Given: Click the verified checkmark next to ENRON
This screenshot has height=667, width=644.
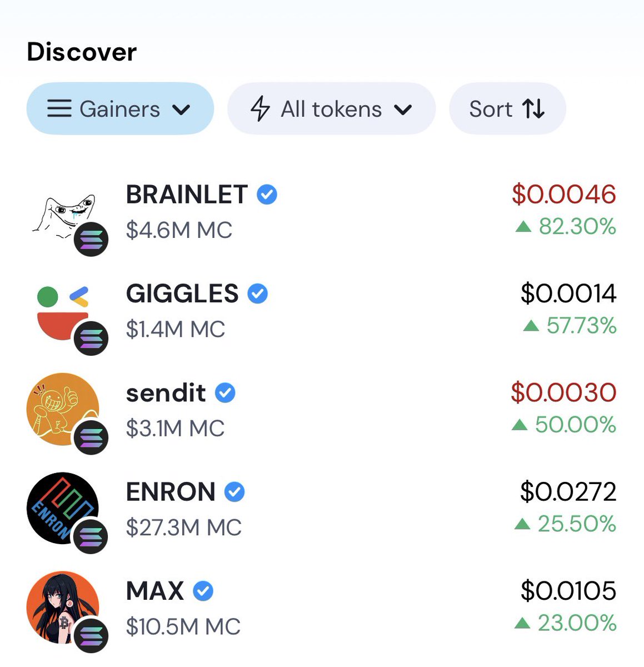Looking at the screenshot, I should pos(234,492).
